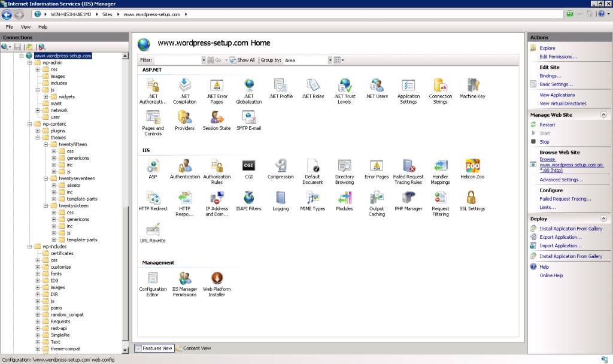Screen dimensions: 613x364
Task: Collapse the Deploy actions section
Action: [x=603, y=219]
